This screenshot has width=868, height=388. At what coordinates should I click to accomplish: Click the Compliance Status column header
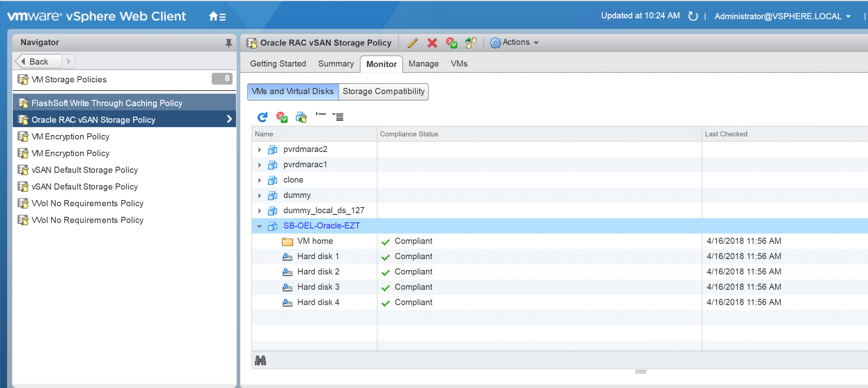click(x=409, y=134)
